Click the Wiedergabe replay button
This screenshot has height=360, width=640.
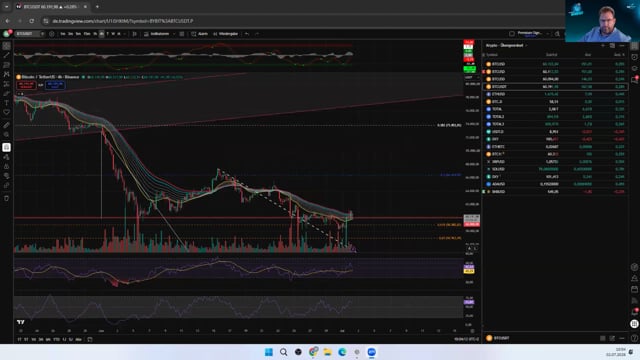[x=225, y=34]
